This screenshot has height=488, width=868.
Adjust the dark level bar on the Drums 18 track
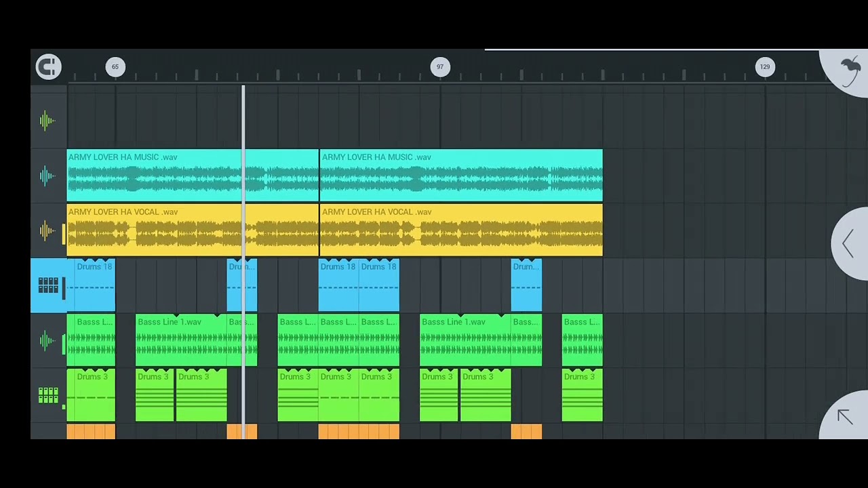coord(64,289)
